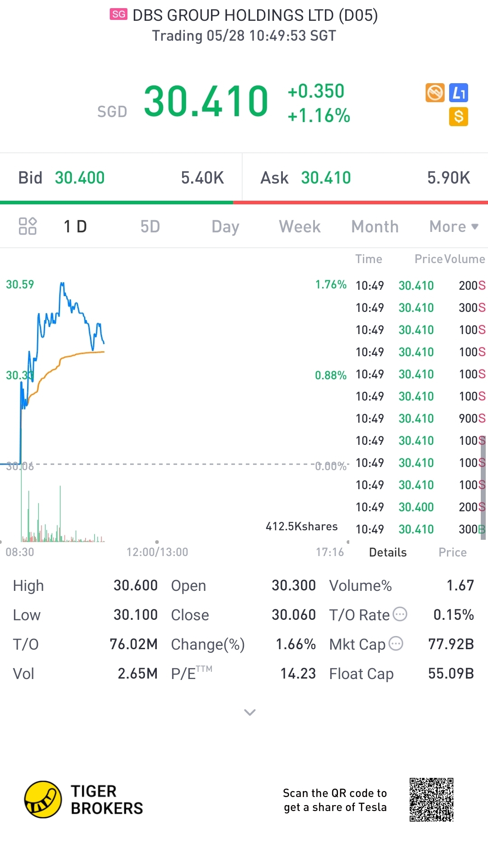Tap the 900S volume trade row
The image size is (488, 868).
[x=420, y=419]
